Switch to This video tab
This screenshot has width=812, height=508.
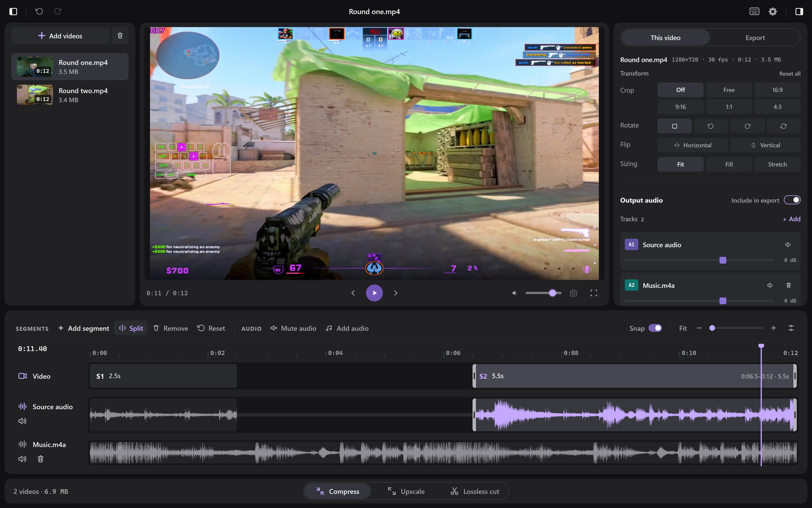coord(665,38)
